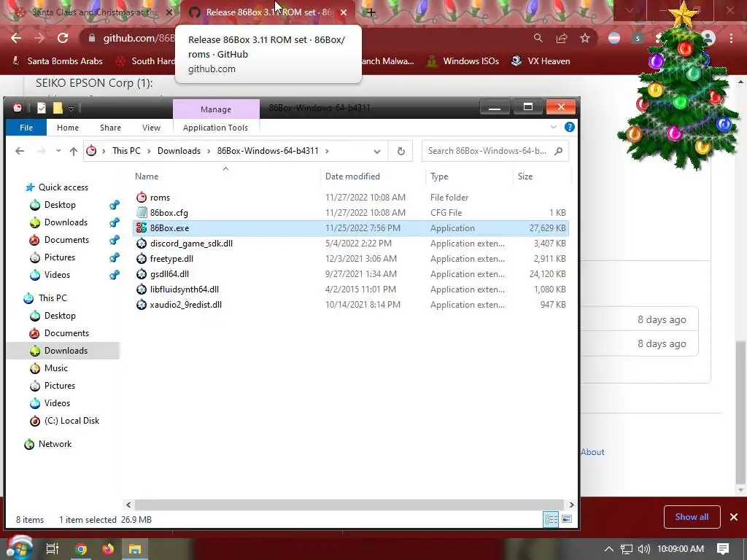
Task: Click scroll right arrow of Explorer scrollbar
Action: [571, 505]
